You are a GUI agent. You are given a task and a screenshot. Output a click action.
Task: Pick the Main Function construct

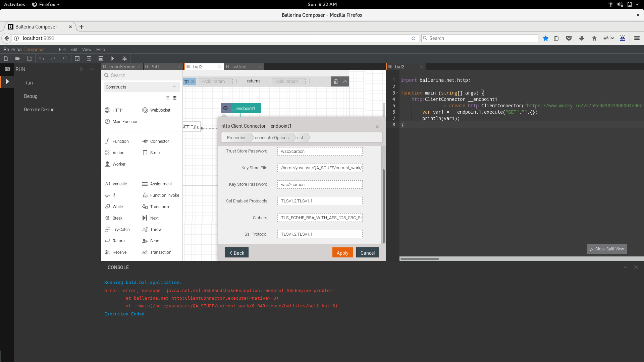click(122, 121)
